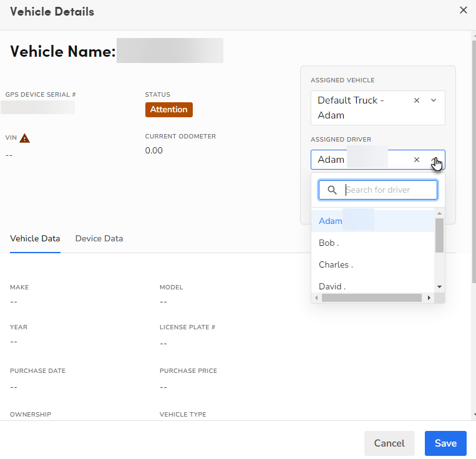Click driver list horizontal scroll left arrow
The image size is (476, 459).
pos(316,298)
